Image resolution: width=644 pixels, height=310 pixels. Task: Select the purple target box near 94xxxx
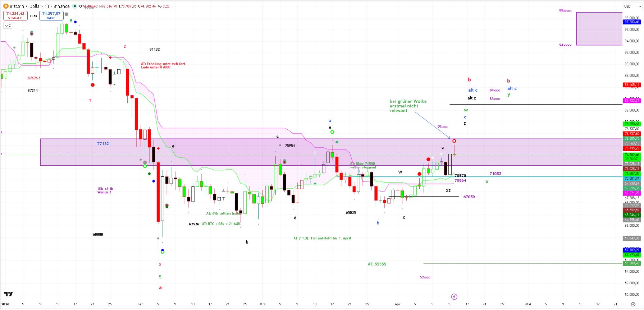(599, 29)
